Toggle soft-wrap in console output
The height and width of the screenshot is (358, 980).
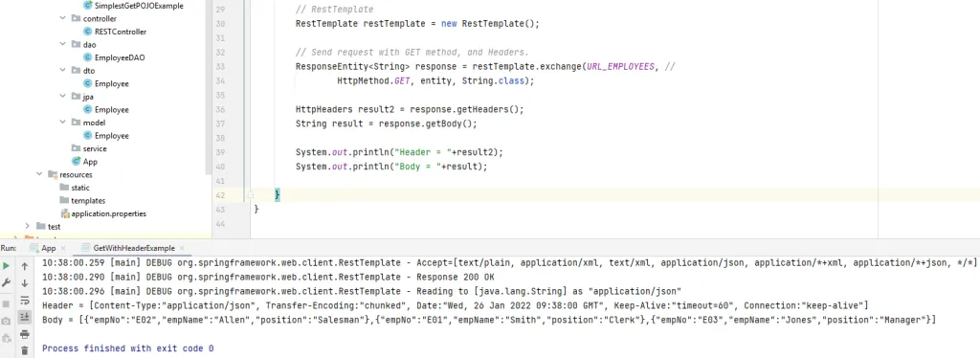tap(24, 300)
